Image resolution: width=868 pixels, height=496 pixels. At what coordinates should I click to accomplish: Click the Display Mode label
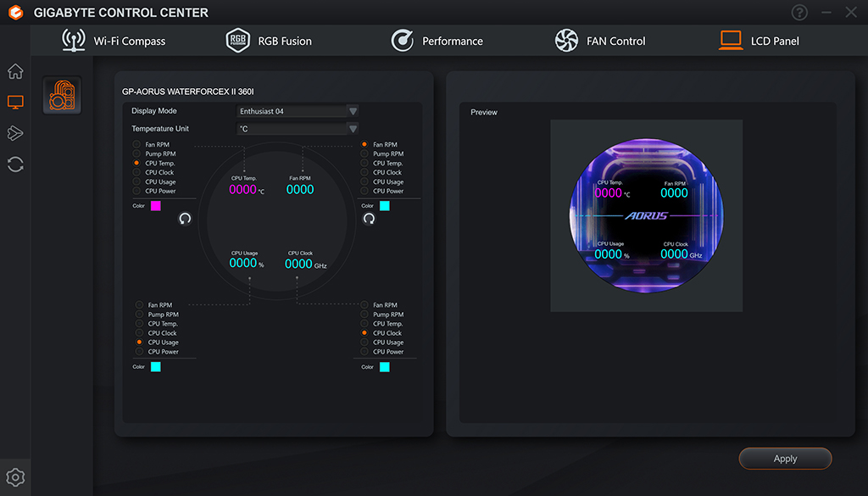154,111
